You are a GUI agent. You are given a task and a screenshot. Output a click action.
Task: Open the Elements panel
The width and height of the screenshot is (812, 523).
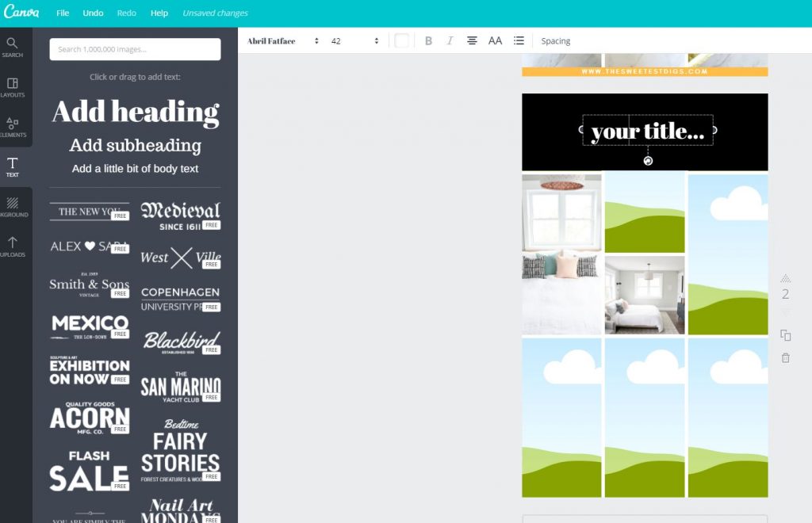pyautogui.click(x=13, y=127)
